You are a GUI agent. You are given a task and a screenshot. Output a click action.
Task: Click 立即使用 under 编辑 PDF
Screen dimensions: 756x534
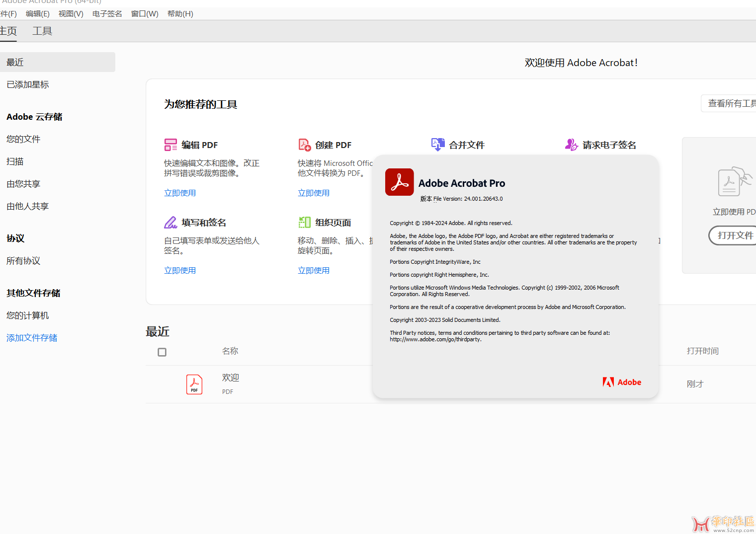point(180,193)
